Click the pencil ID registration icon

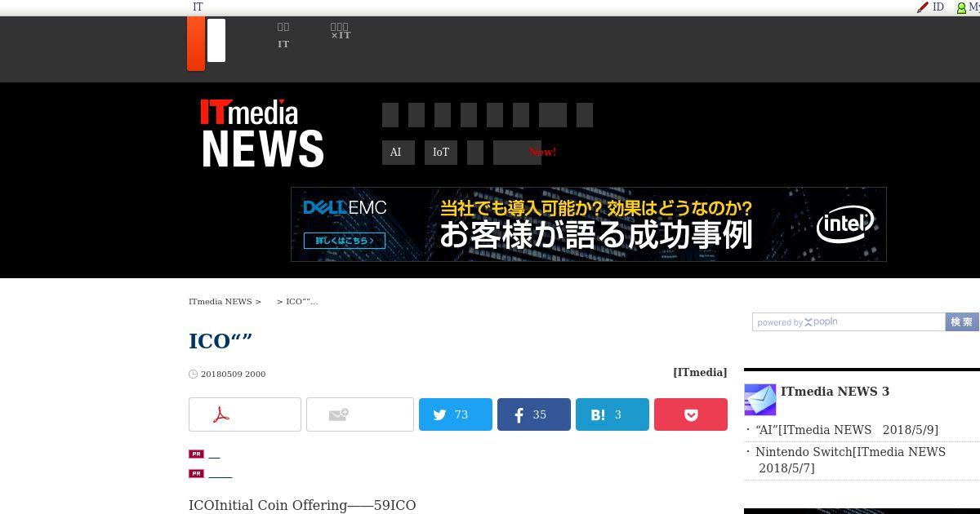coord(923,7)
